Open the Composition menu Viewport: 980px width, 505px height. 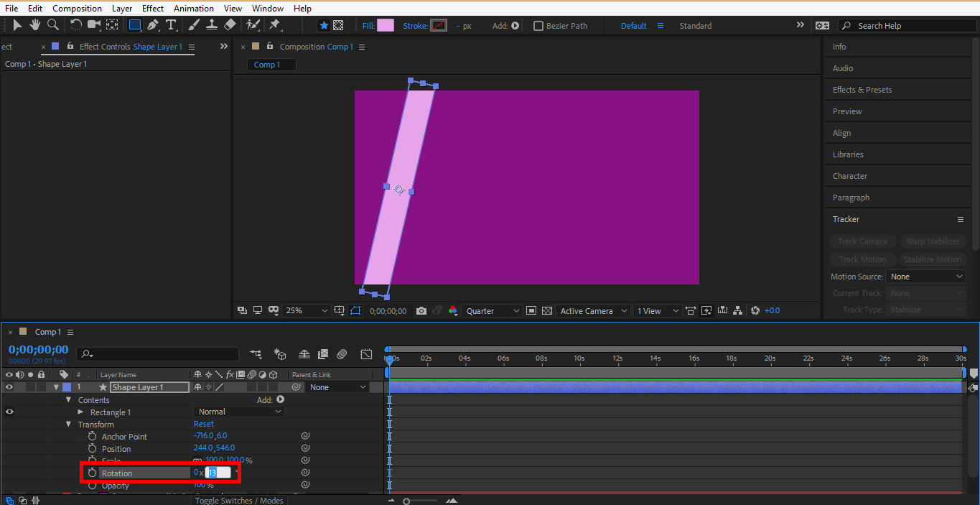tap(77, 8)
